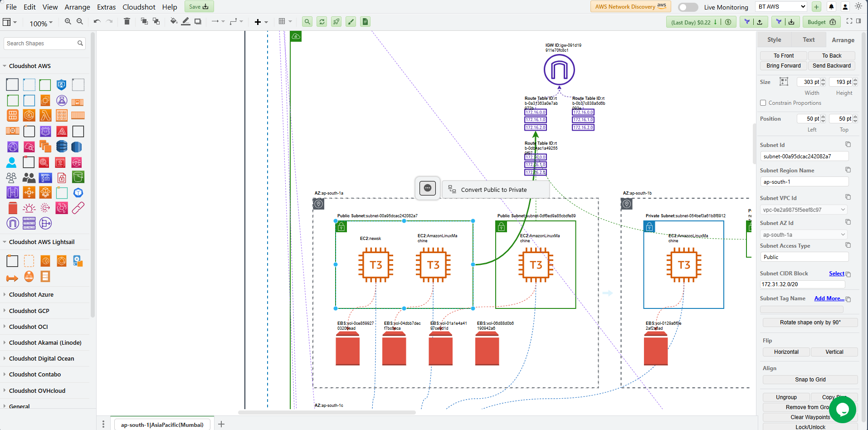
Task: Click the fullscreen icon in toolbar
Action: click(849, 21)
